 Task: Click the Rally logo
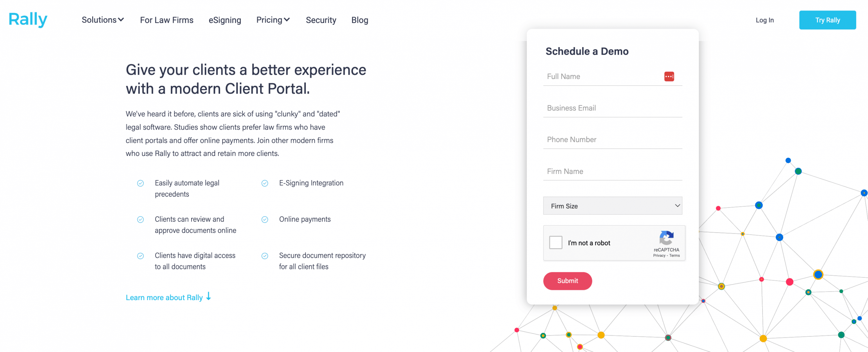pyautogui.click(x=28, y=20)
